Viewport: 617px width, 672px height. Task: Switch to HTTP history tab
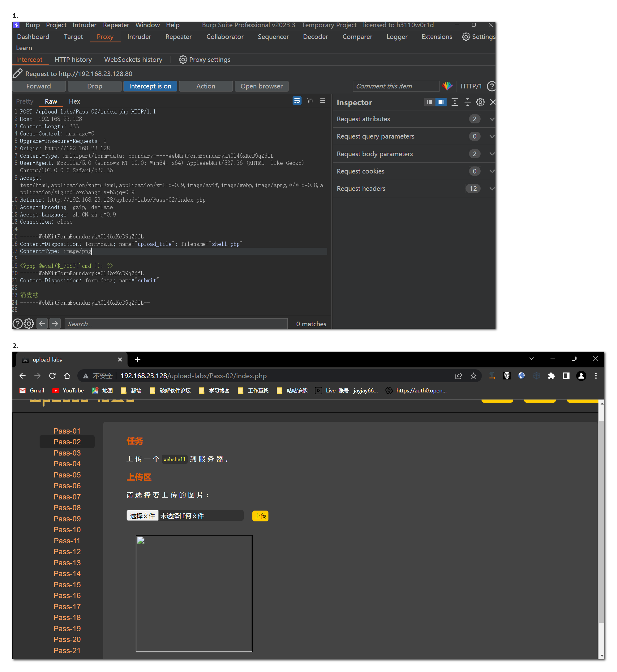(73, 60)
